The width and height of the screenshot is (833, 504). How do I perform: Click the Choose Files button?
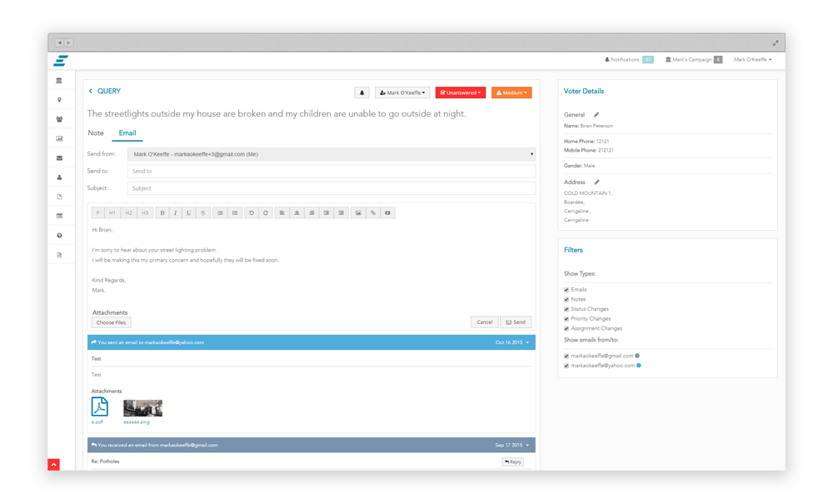(111, 322)
